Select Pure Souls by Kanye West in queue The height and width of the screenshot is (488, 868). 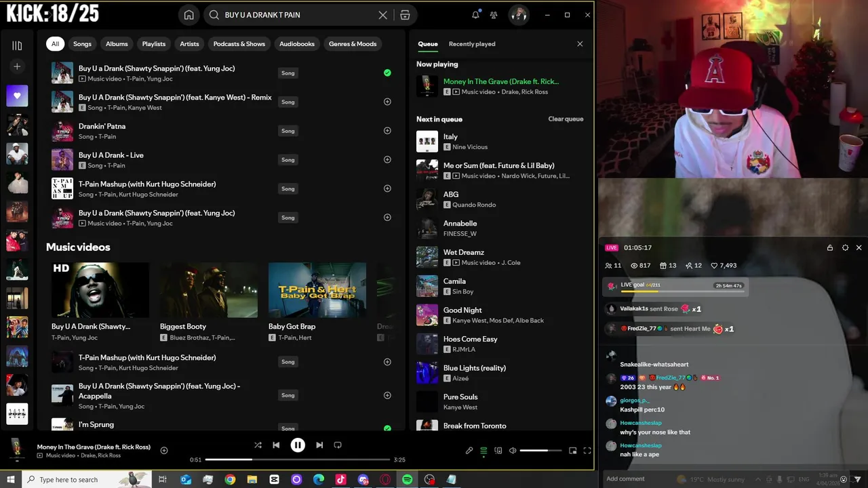click(x=500, y=402)
